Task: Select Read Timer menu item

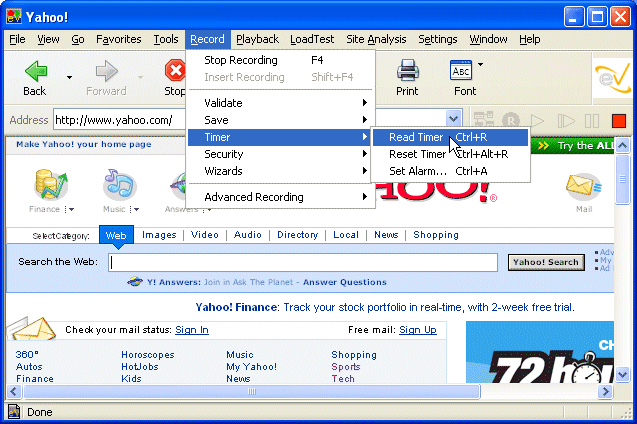Action: (x=450, y=137)
